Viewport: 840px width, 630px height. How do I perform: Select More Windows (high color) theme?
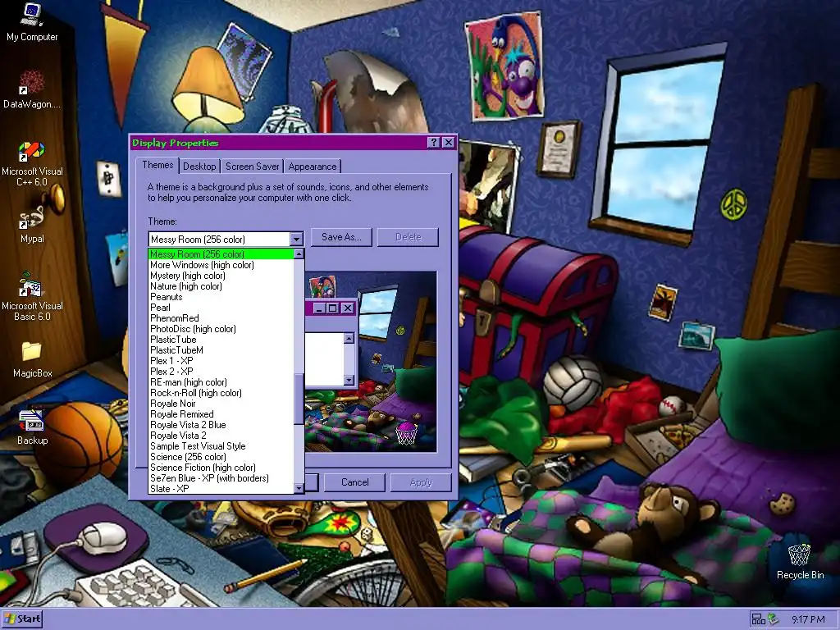pyautogui.click(x=221, y=265)
